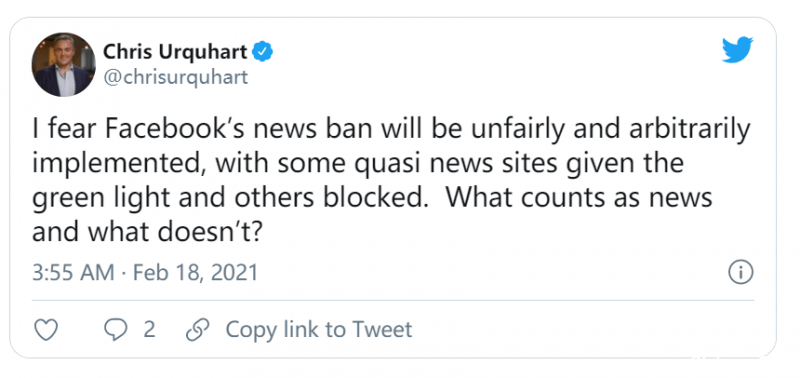
Task: Open the 3:55 AM timestamp
Action: (x=73, y=273)
